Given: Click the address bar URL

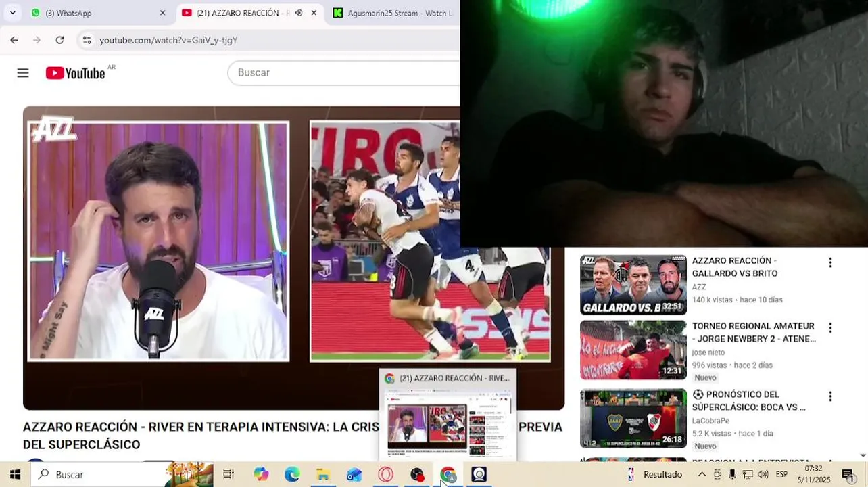Looking at the screenshot, I should [168, 40].
